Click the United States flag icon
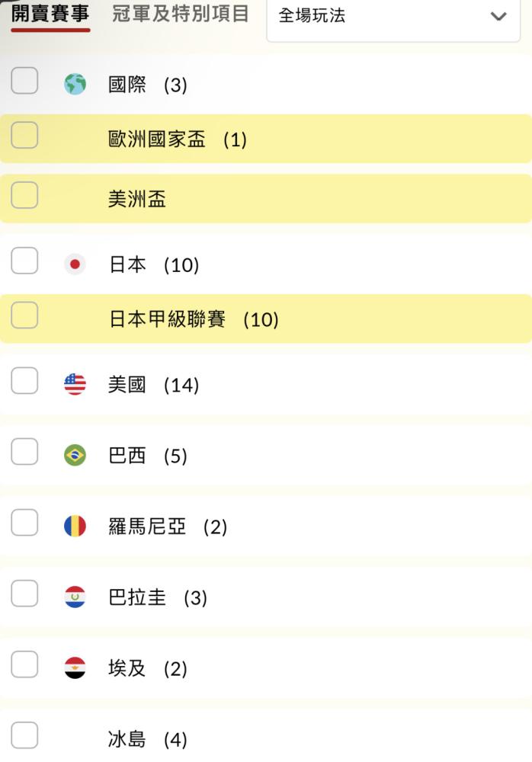Screen dimensions: 532x762 [75, 384]
